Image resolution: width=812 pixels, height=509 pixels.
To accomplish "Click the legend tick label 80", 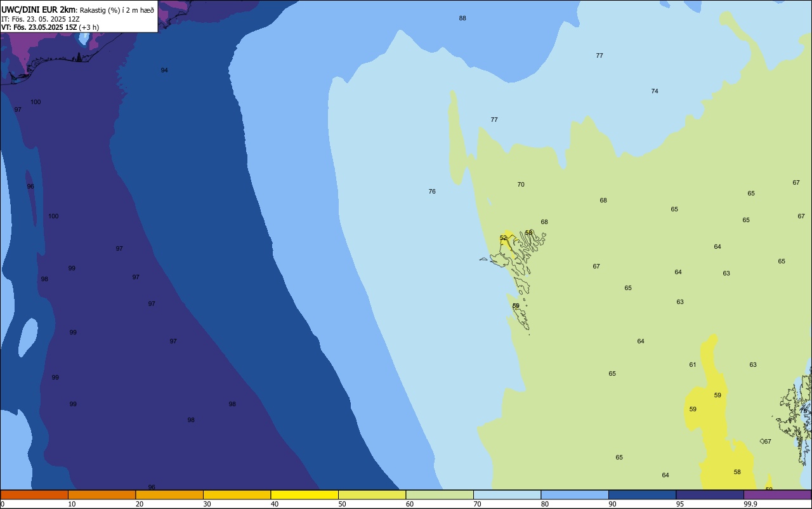I will coord(545,504).
